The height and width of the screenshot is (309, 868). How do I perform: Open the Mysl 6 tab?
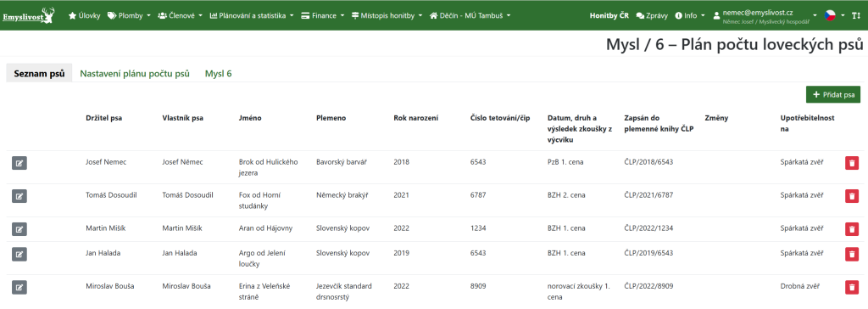(218, 73)
